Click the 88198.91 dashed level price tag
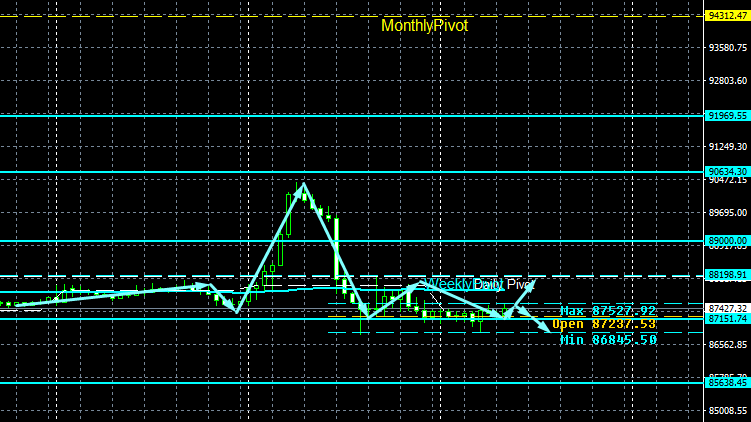The image size is (751, 422). (x=728, y=275)
